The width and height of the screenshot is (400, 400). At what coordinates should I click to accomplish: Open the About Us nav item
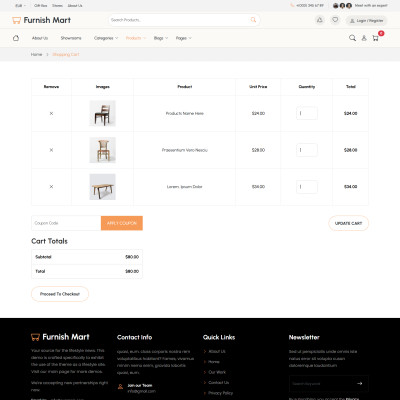pyautogui.click(x=40, y=38)
